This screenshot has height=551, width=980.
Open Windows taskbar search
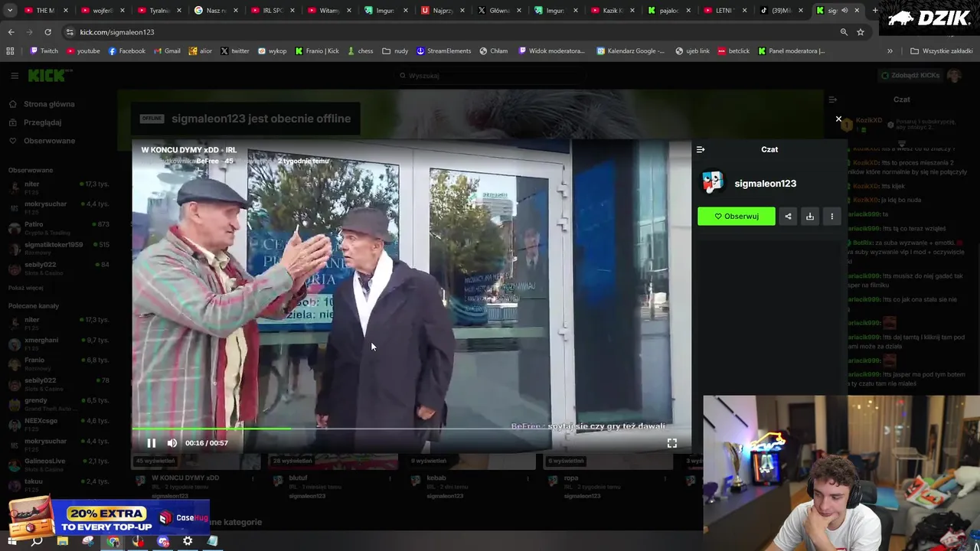click(37, 541)
